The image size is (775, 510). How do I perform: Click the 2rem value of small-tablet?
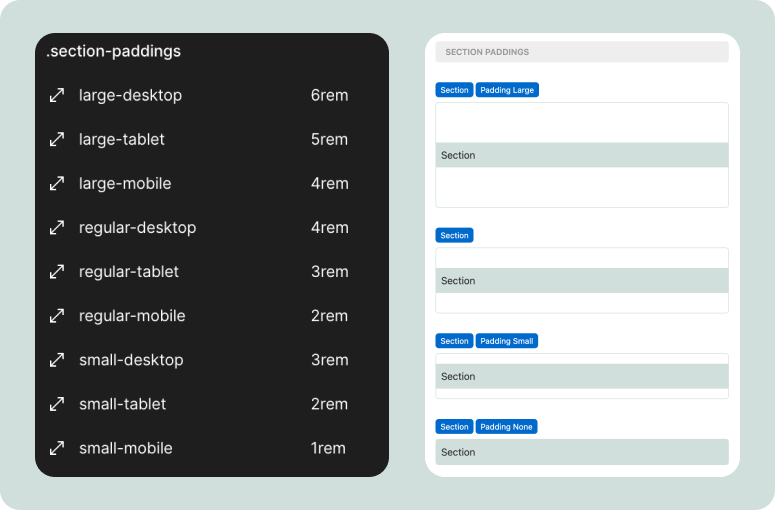click(x=329, y=404)
